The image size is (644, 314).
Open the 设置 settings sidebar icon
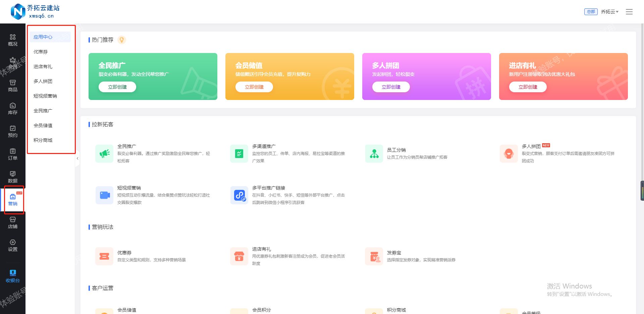click(x=13, y=245)
